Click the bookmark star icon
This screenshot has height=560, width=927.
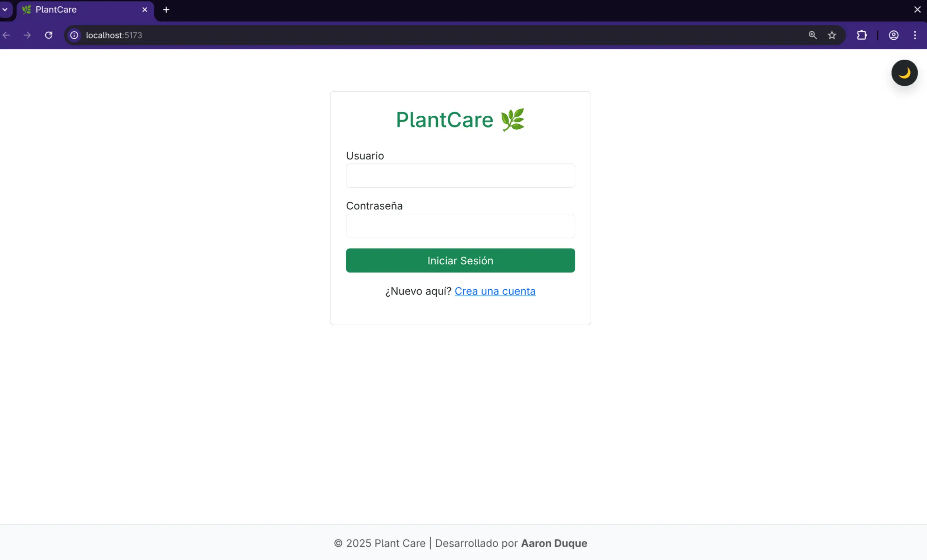tap(832, 35)
